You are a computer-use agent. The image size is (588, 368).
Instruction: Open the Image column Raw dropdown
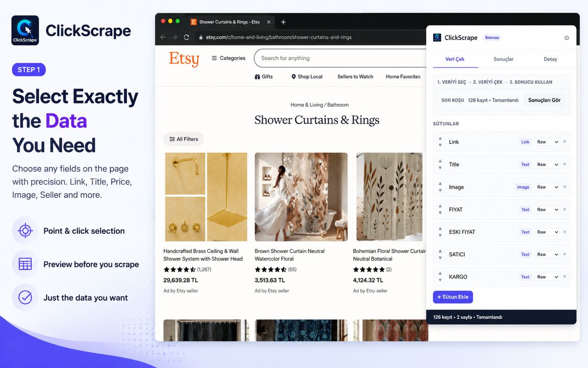pyautogui.click(x=547, y=187)
